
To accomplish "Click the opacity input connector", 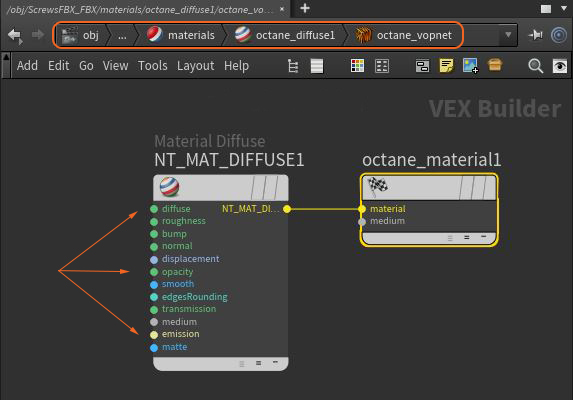I will point(154,272).
